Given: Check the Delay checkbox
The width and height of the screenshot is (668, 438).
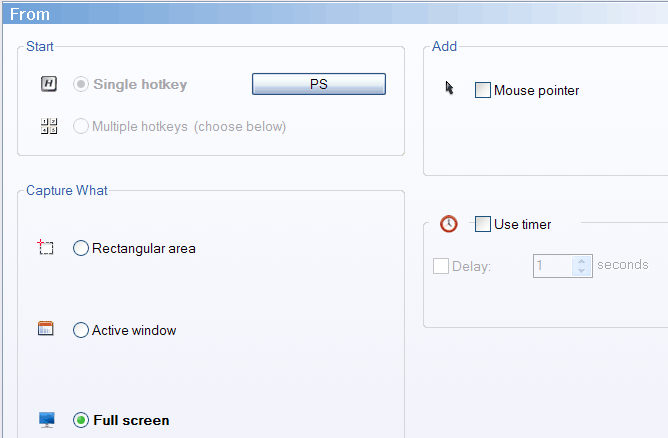Looking at the screenshot, I should [x=441, y=266].
